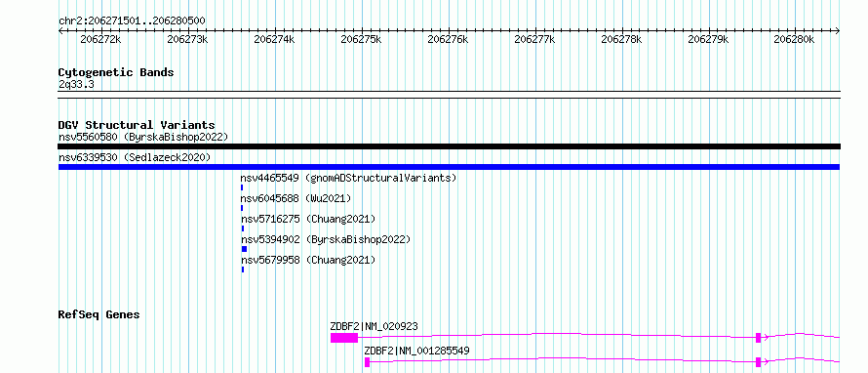Click the blue mark under nsv6045688
The height and width of the screenshot is (373, 868).
pos(242,208)
